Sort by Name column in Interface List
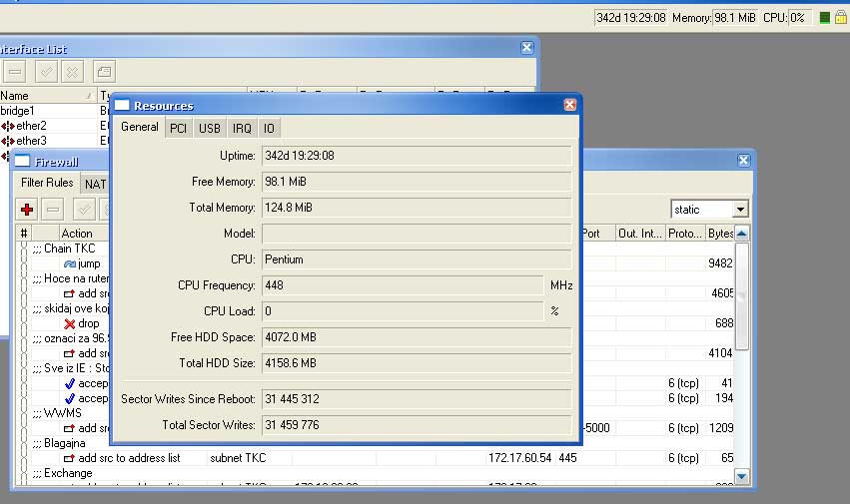 [48, 96]
